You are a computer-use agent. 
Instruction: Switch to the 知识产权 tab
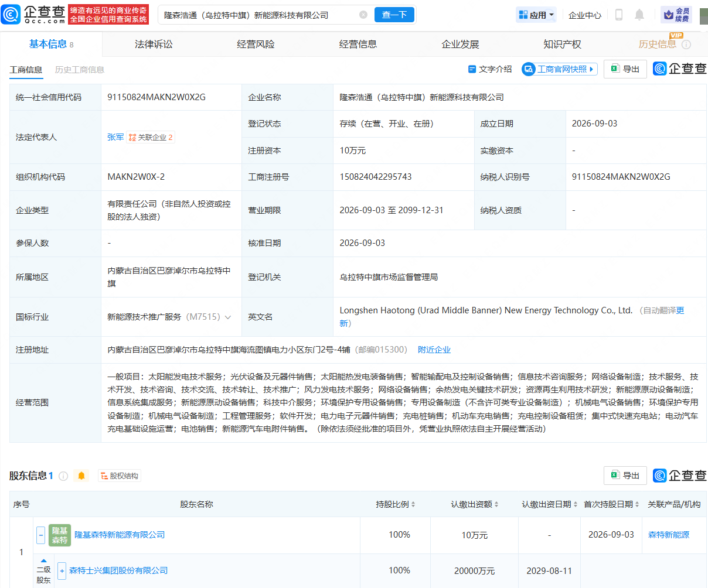(563, 44)
